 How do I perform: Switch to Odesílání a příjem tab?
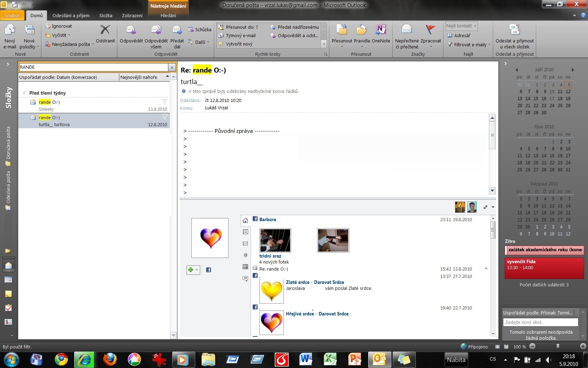[71, 15]
